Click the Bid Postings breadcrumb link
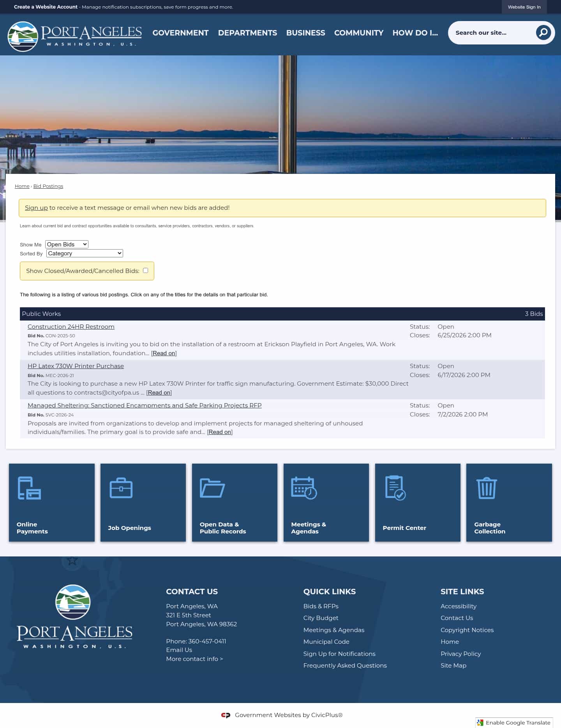This screenshot has width=561, height=728. (x=48, y=186)
